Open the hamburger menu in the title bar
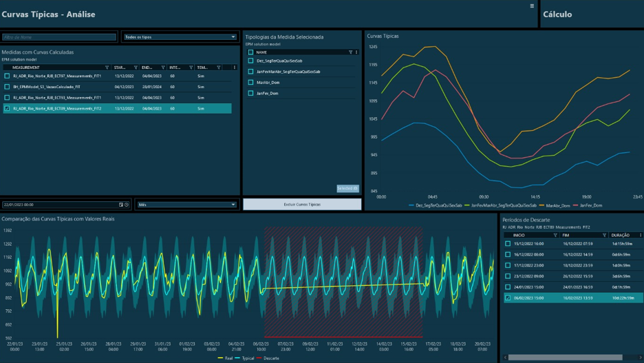Viewport: 644px width, 363px height. [x=531, y=6]
